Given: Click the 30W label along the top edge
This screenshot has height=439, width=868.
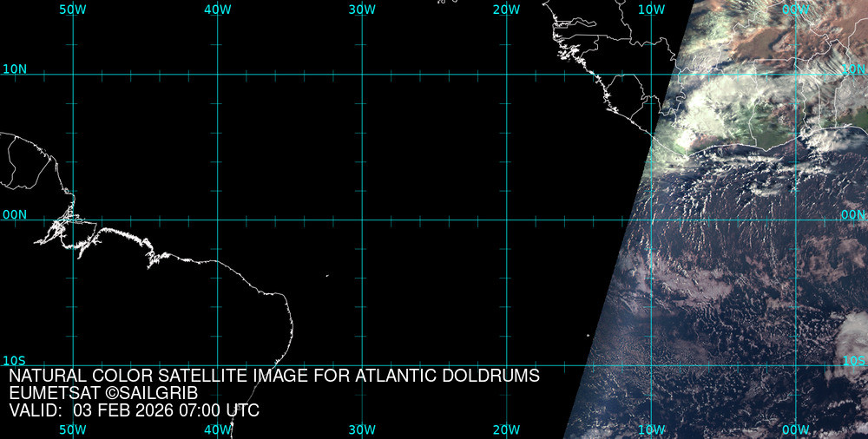Looking at the screenshot, I should 362,9.
